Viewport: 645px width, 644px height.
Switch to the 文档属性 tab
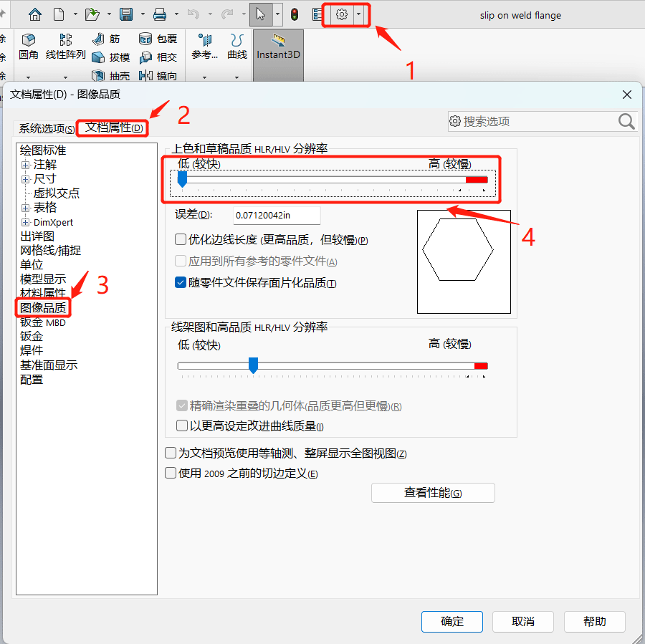(x=113, y=128)
